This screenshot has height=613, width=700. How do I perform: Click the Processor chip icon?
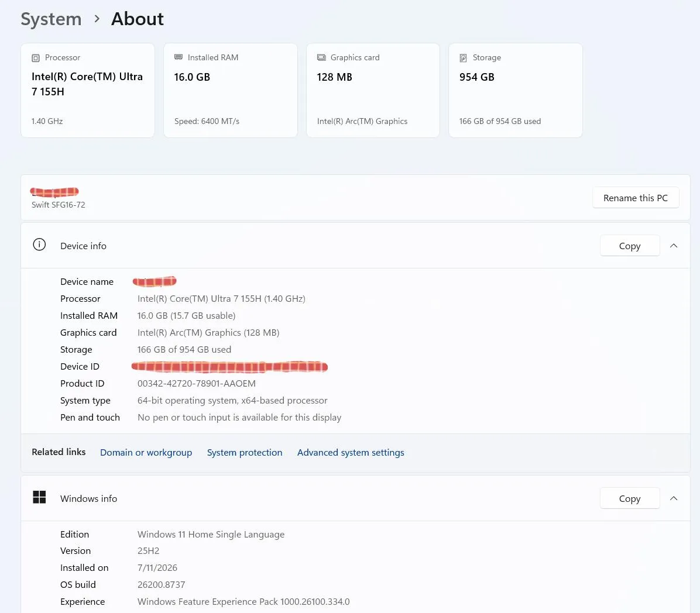coord(36,58)
